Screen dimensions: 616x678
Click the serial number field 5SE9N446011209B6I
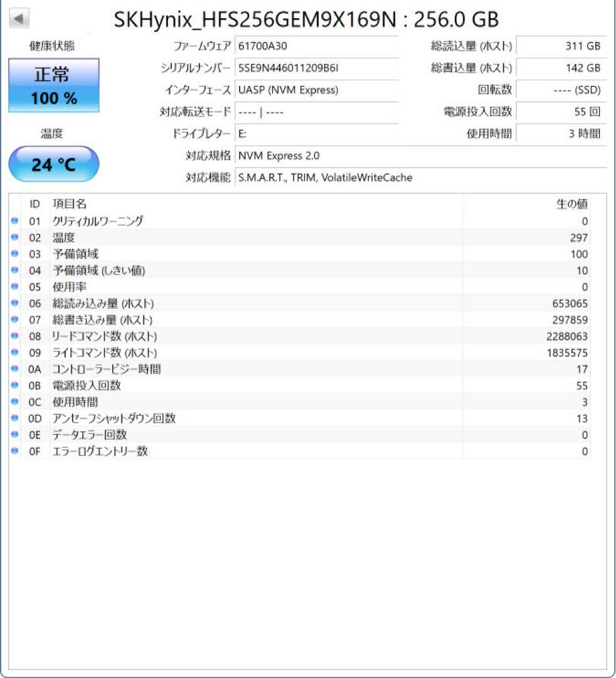316,68
